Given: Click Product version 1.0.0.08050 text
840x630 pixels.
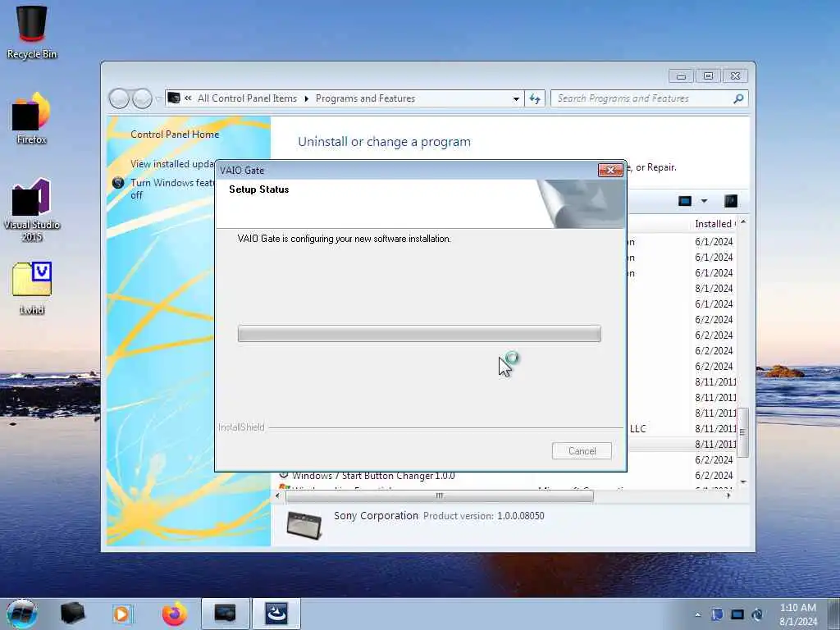Looking at the screenshot, I should click(x=484, y=516).
